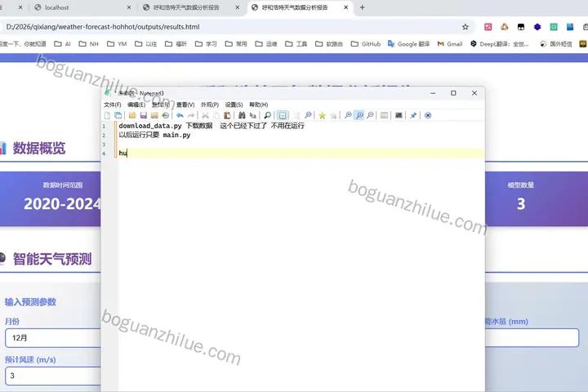Toggle the highlighted Word Wrap toolbar button

click(x=283, y=115)
